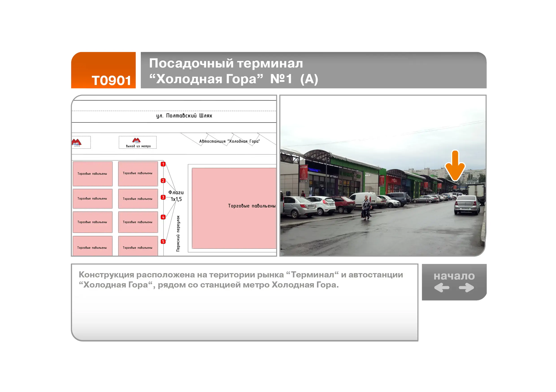
Task: Click the orange down arrow on the photo
Action: coord(455,166)
